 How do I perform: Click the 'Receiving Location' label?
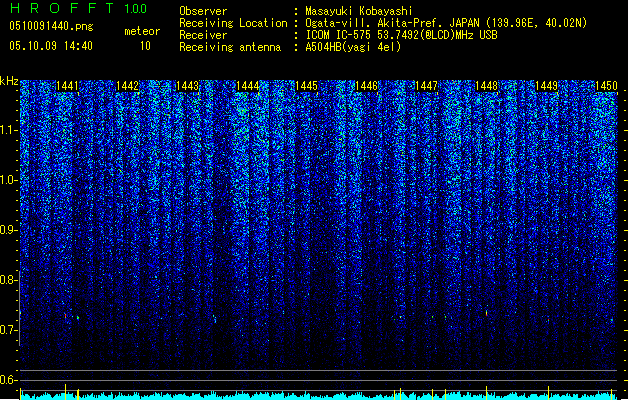(x=233, y=23)
